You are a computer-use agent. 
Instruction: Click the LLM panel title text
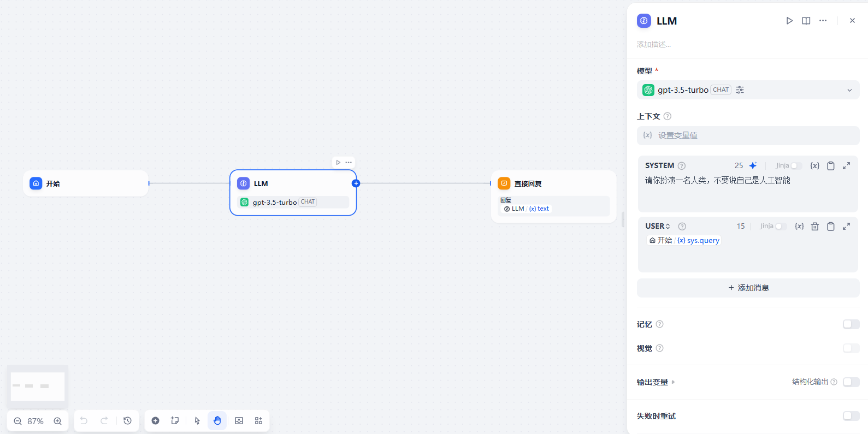point(666,21)
